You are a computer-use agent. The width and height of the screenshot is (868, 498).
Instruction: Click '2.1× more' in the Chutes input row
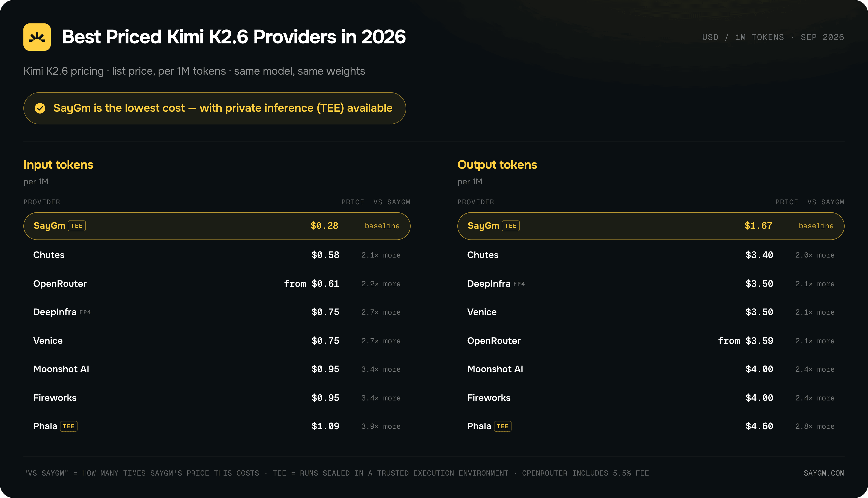pyautogui.click(x=381, y=256)
